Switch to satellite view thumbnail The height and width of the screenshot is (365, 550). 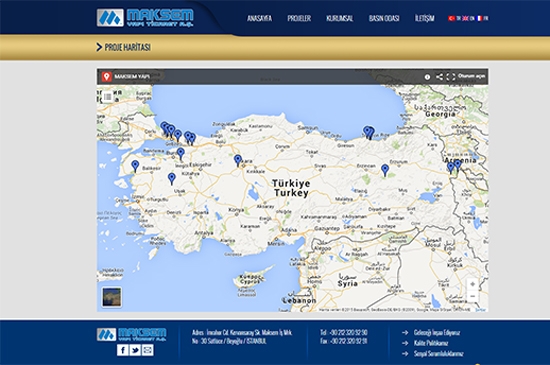(x=112, y=297)
